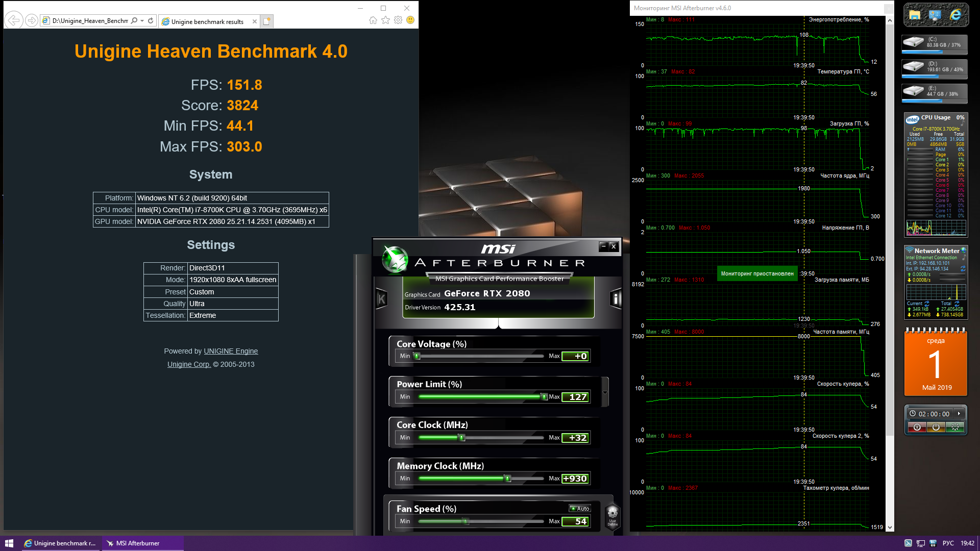Toggle fan speed Auto mode
The image size is (980, 551).
tap(580, 509)
